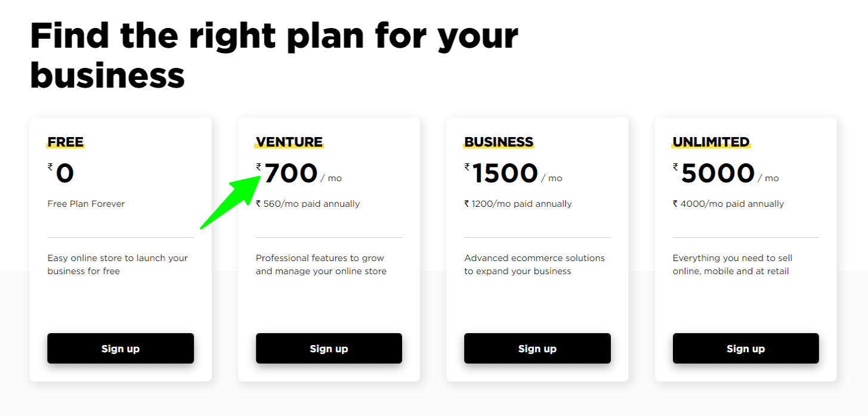This screenshot has width=868, height=416.
Task: Click the 4000/mo paid annually text
Action: (728, 204)
